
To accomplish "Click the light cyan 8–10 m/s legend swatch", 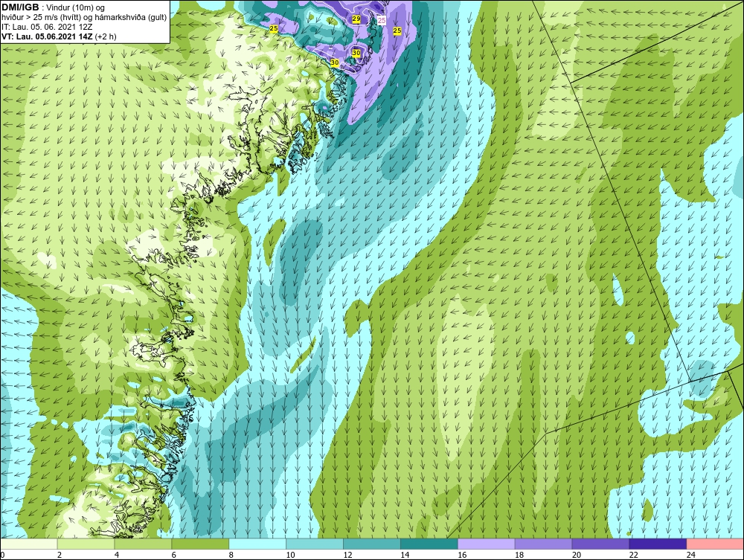I will coord(257,544).
